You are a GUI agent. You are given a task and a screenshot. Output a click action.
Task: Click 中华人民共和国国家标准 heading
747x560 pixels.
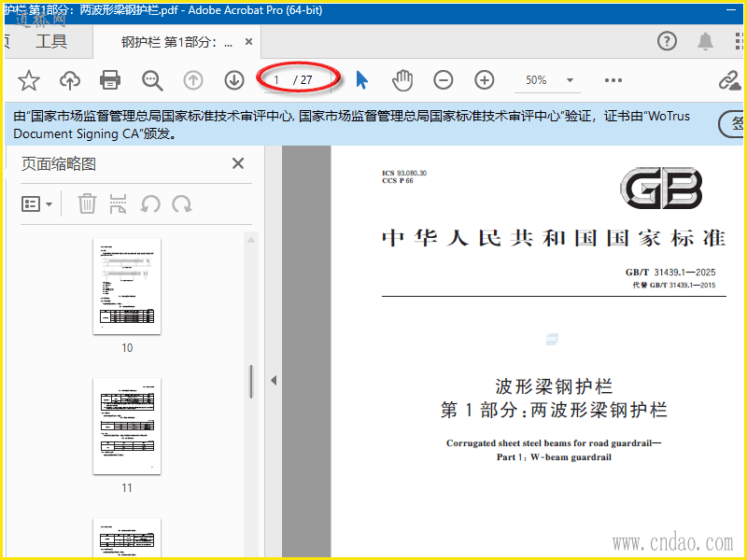pyautogui.click(x=554, y=237)
